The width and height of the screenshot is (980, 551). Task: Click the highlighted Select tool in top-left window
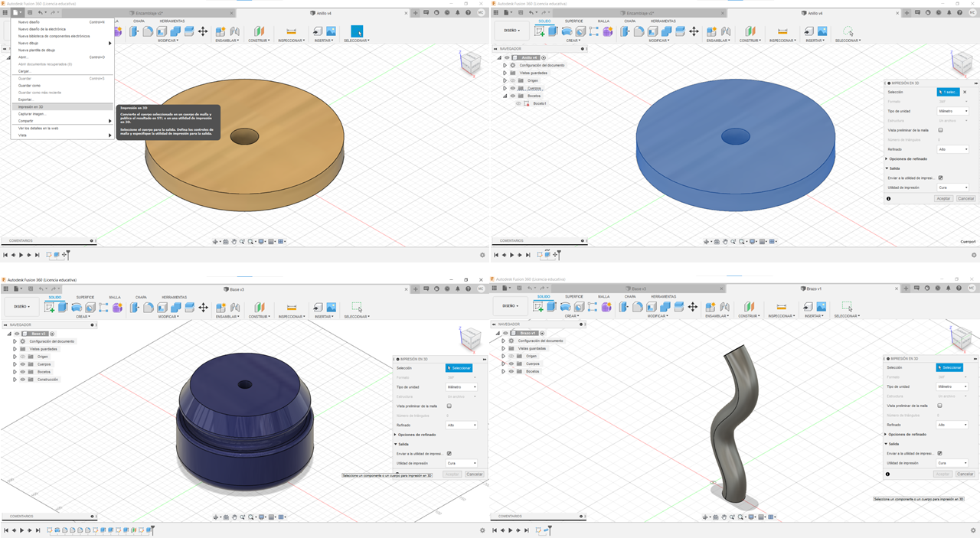(357, 31)
